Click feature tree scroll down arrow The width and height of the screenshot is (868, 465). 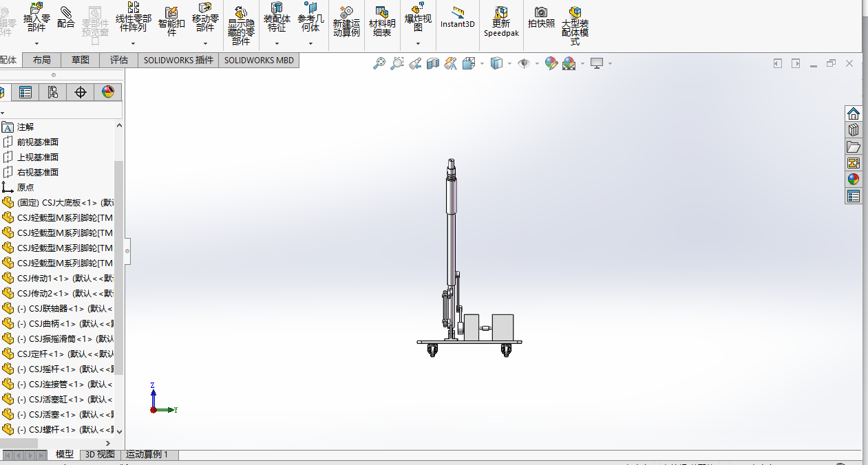[x=119, y=431]
